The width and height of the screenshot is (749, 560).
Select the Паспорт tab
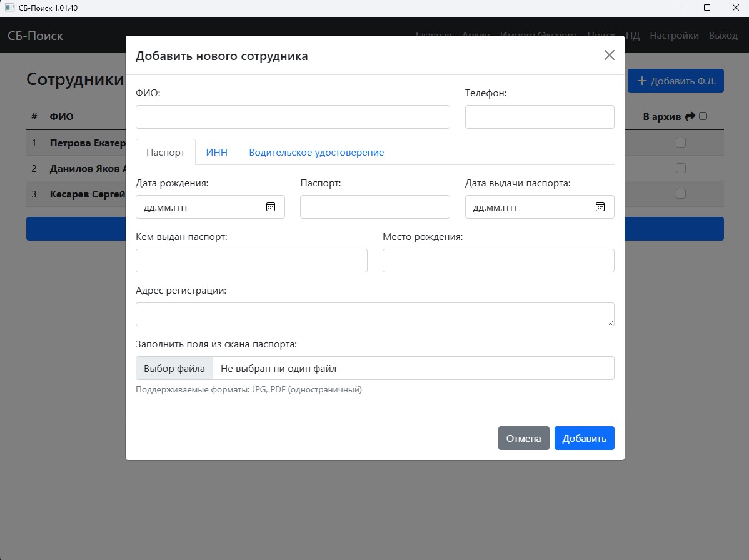[x=166, y=152]
